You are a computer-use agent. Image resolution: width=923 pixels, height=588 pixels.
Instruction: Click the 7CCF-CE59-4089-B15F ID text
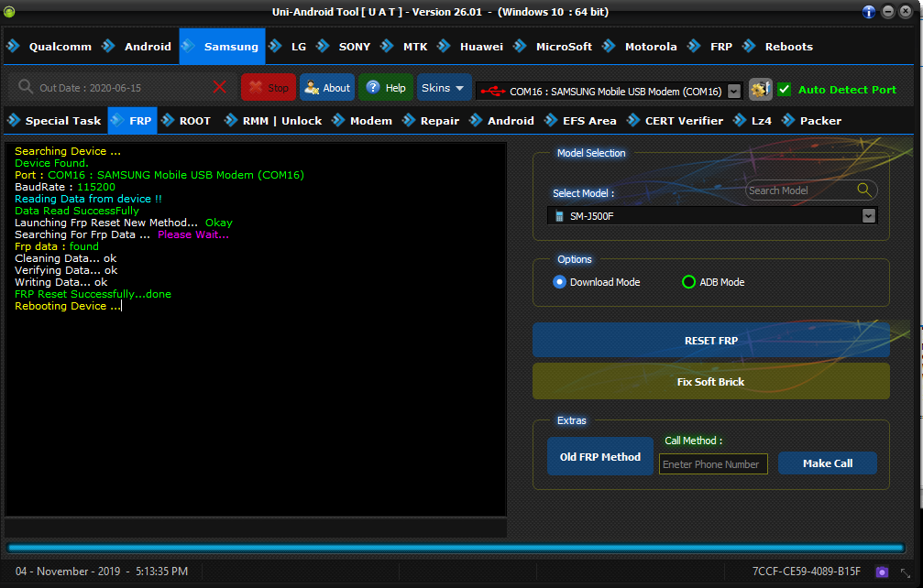pyautogui.click(x=807, y=572)
